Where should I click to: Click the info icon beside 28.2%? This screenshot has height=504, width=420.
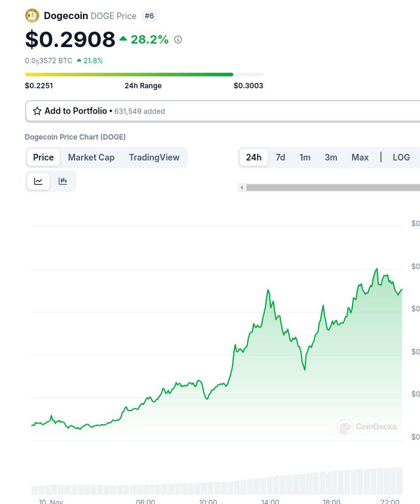tap(178, 40)
